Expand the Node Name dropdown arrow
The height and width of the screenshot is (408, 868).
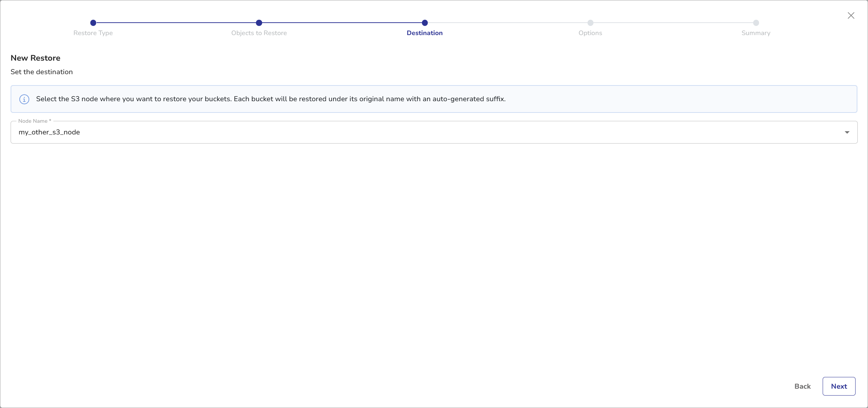pos(847,132)
